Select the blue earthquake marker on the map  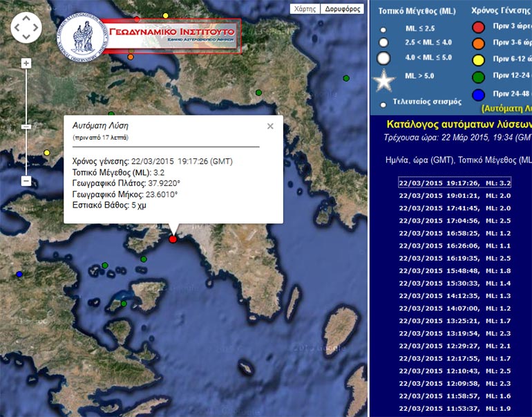(x=19, y=275)
